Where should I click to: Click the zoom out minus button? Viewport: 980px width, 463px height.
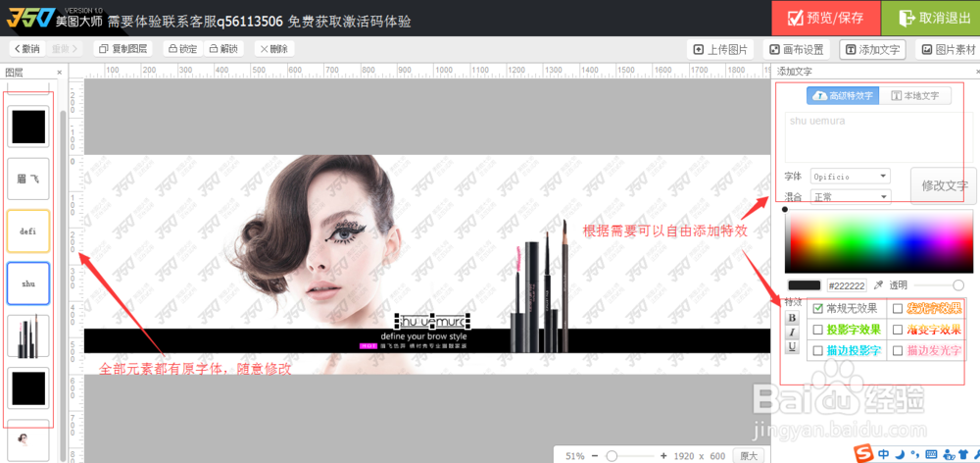click(x=595, y=455)
